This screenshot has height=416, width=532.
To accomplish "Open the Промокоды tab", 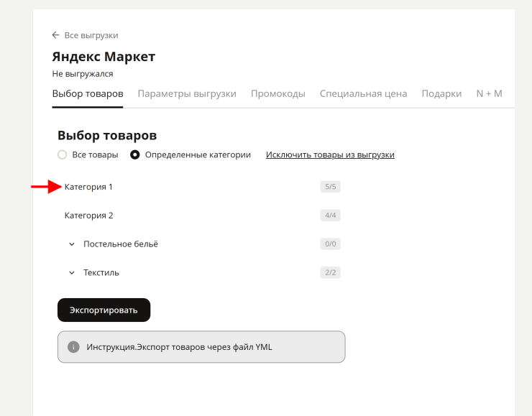I will 278,93.
